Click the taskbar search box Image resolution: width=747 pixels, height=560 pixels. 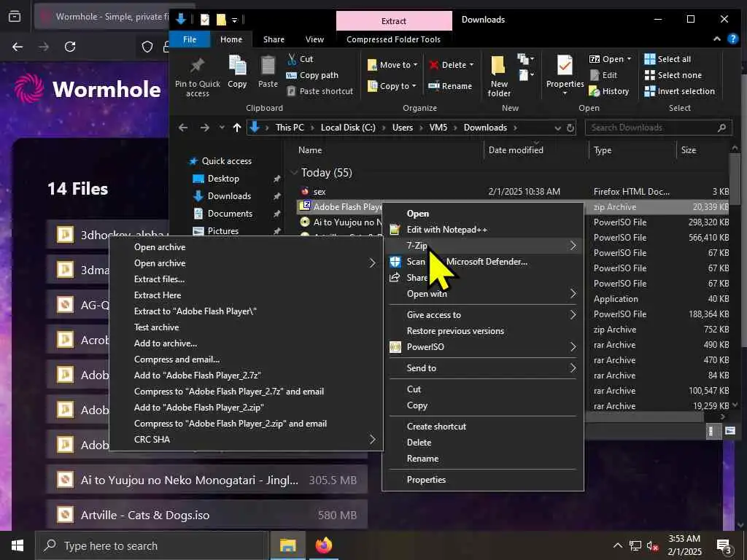152,545
